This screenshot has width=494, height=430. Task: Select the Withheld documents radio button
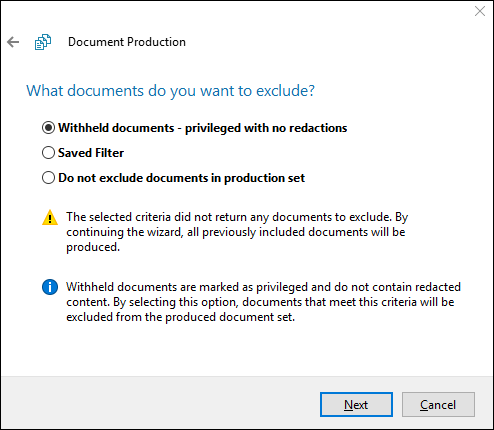(x=48, y=128)
